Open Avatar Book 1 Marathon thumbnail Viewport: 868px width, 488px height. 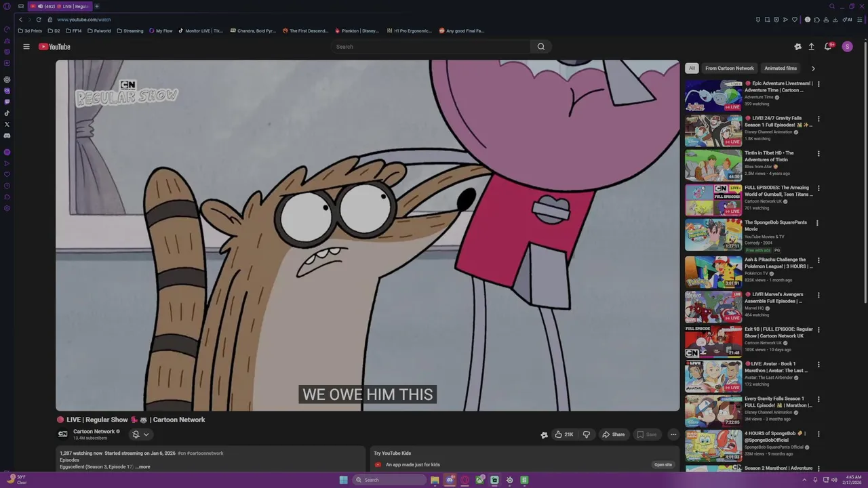tap(713, 376)
